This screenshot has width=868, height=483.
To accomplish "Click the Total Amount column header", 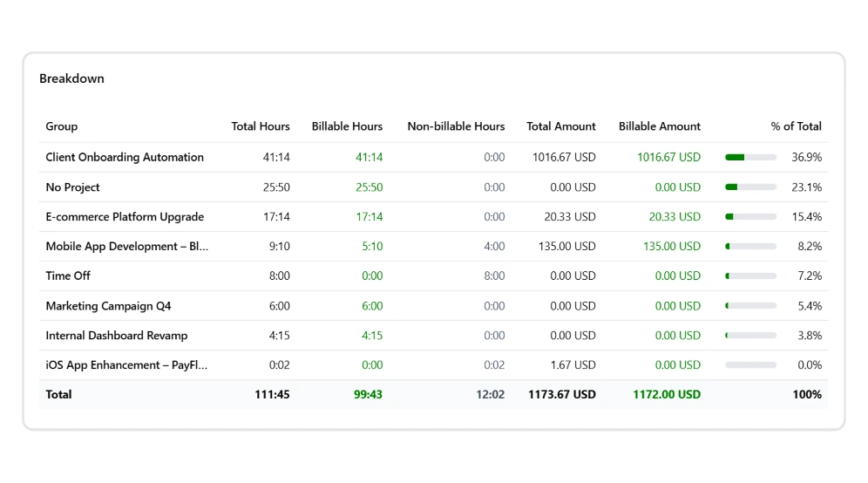I will pyautogui.click(x=560, y=126).
